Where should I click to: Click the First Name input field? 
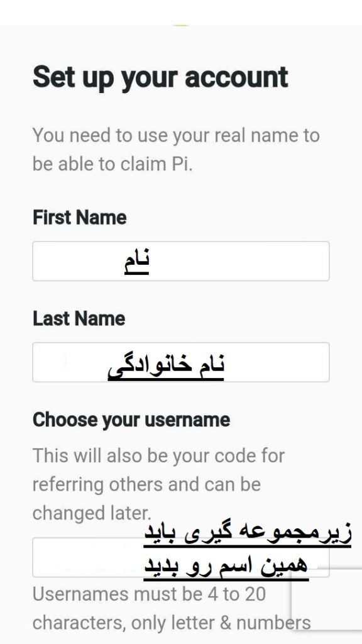181,261
